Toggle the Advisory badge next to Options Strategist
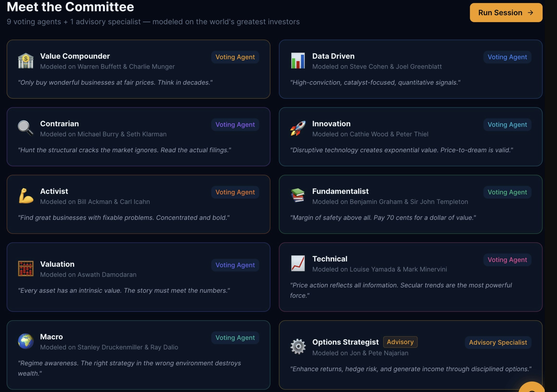 coord(400,342)
